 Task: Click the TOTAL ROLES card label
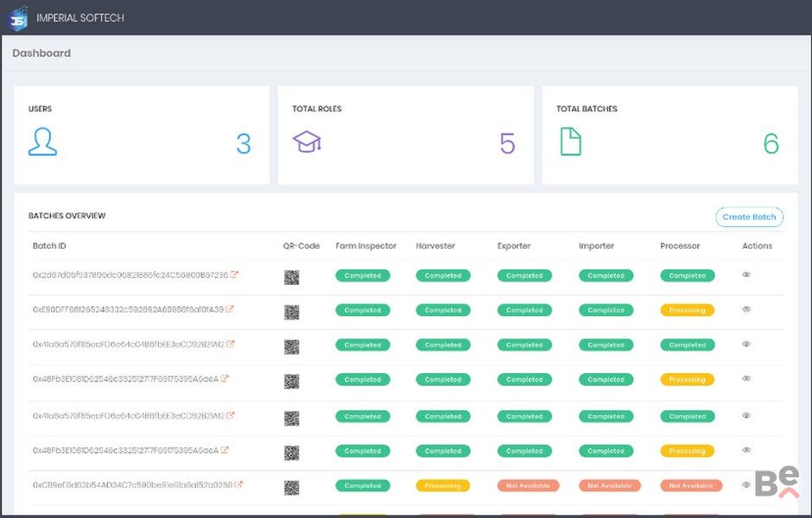(x=317, y=109)
